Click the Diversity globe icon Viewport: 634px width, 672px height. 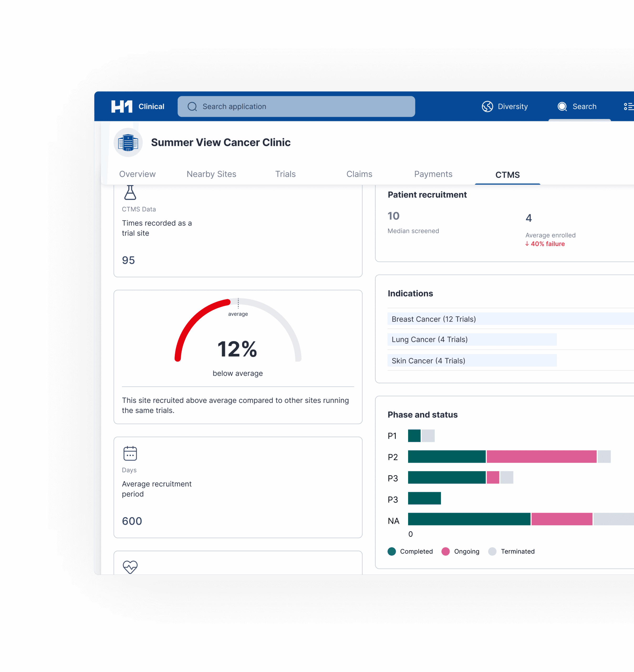[487, 107]
